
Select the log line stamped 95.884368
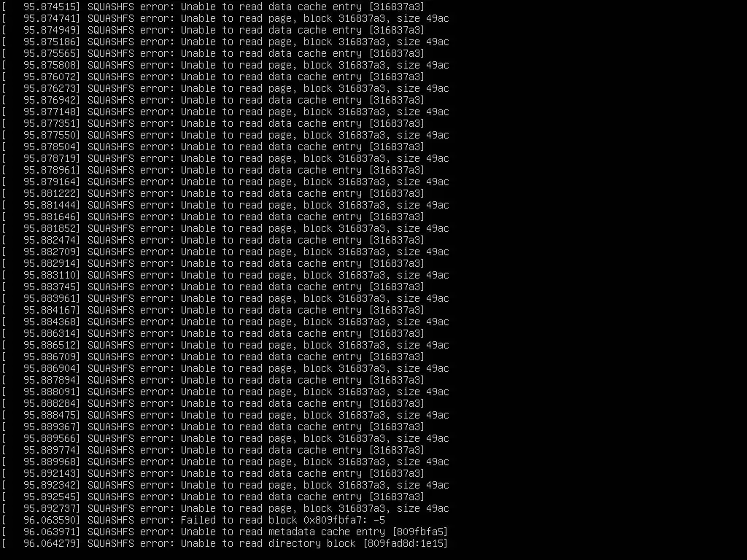point(225,322)
